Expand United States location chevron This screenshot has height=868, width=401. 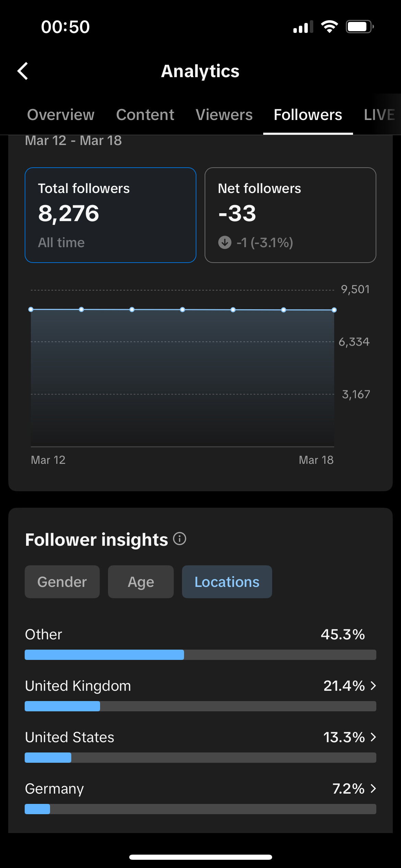pyautogui.click(x=373, y=737)
